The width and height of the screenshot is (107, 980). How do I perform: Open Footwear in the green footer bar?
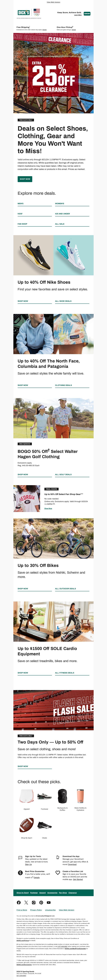pyautogui.click(x=34, y=893)
